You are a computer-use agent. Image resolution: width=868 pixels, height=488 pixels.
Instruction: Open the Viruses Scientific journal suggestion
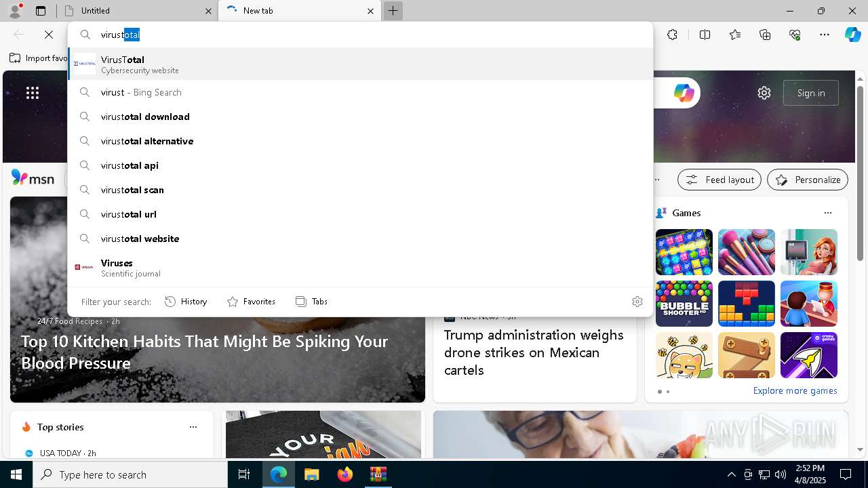point(360,268)
